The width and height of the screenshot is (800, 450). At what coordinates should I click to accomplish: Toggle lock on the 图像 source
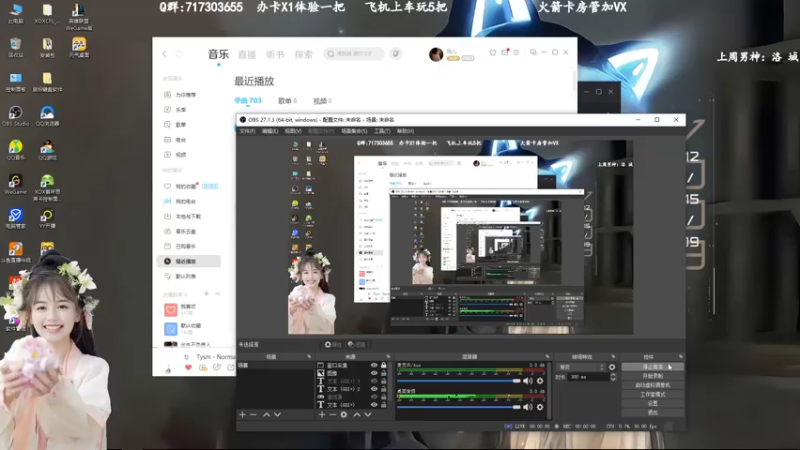point(384,373)
